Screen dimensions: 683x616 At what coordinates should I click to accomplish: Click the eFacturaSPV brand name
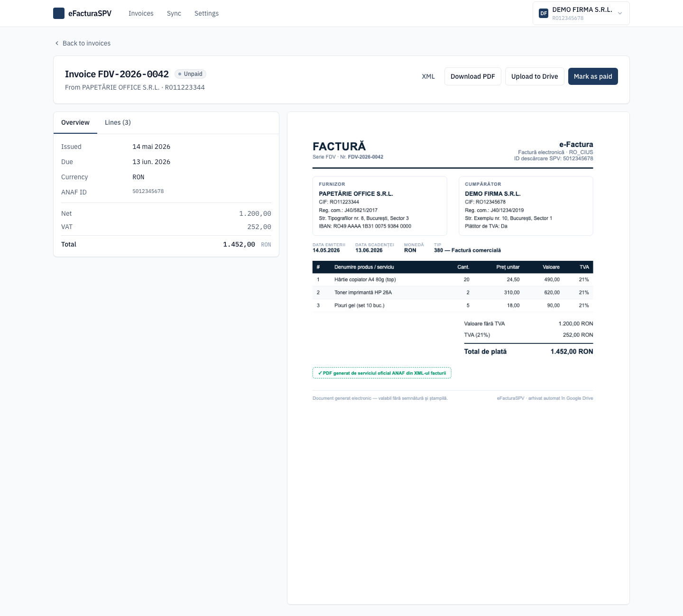tap(90, 13)
